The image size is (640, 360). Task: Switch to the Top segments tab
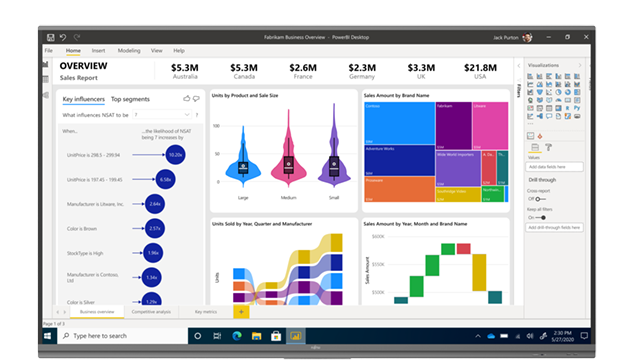pyautogui.click(x=130, y=99)
